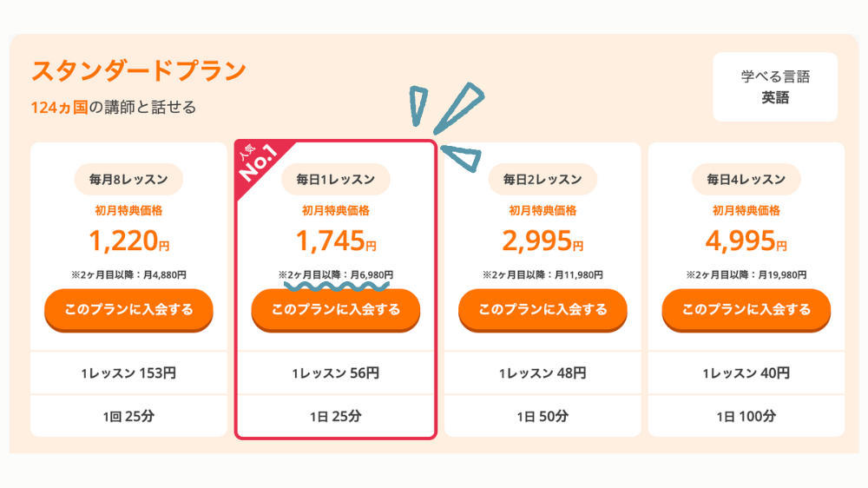Click the 1レッスン 153円 row
This screenshot has height=488, width=868.
tap(128, 373)
